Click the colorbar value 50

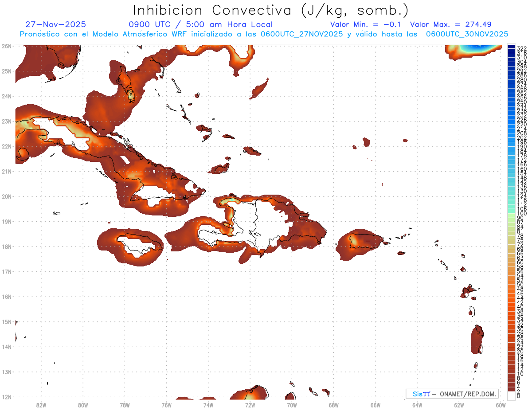pyautogui.click(x=520, y=285)
